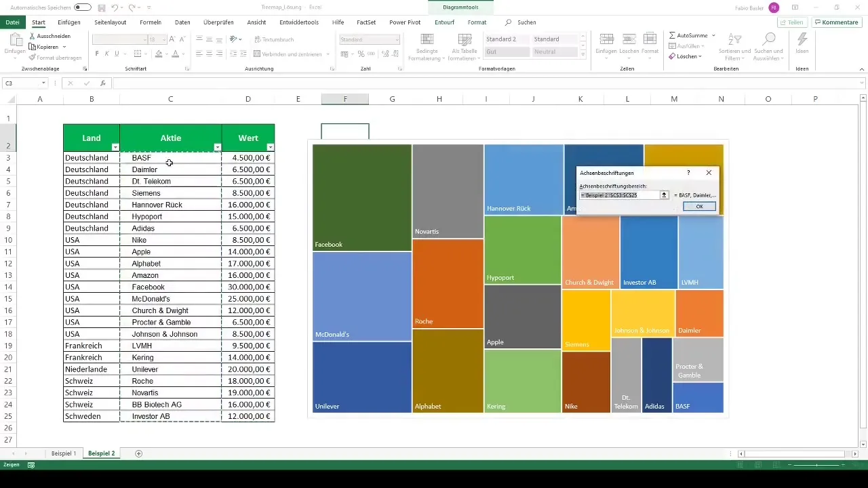This screenshot has height=488, width=868.
Task: Click Format übertragen paintbrush
Action: (55, 58)
